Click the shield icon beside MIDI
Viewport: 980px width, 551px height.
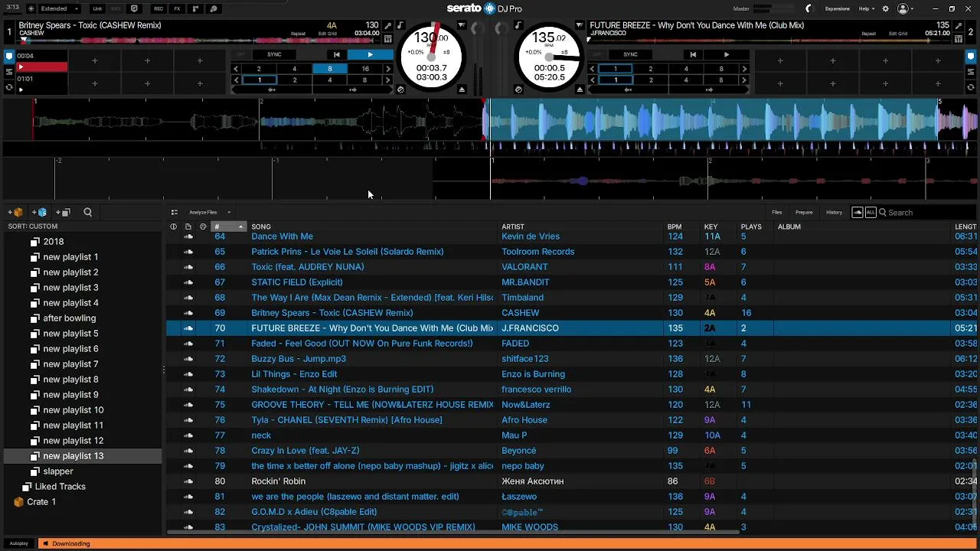(x=136, y=8)
